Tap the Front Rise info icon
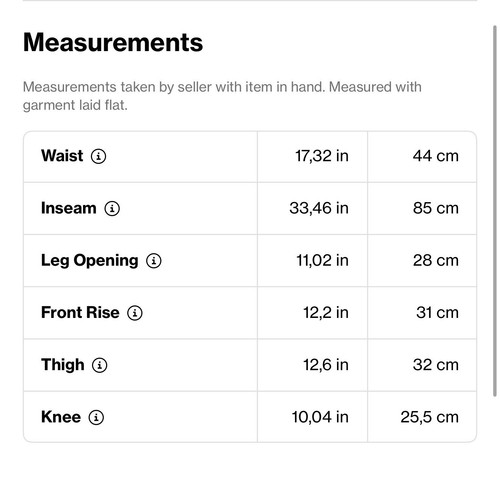The width and height of the screenshot is (500, 489). pyautogui.click(x=135, y=313)
